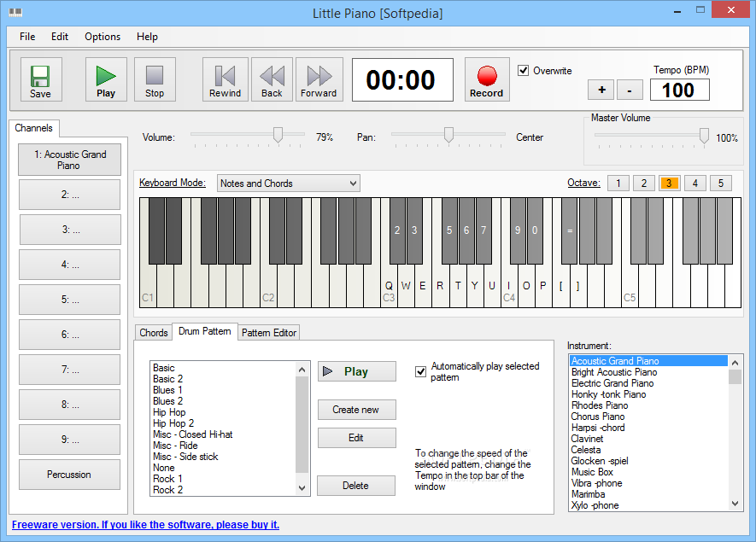
Task: Select the Percussion channel
Action: coord(70,475)
